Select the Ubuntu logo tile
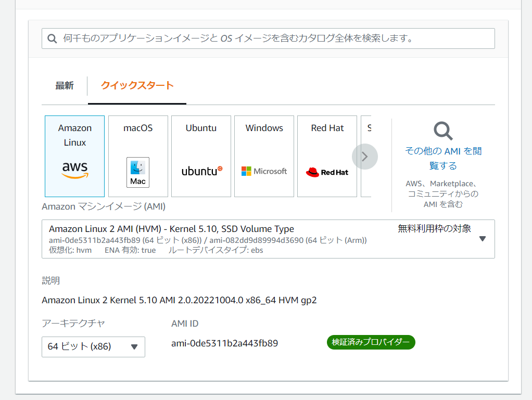Screen dimensions: 532x400 click(x=201, y=156)
